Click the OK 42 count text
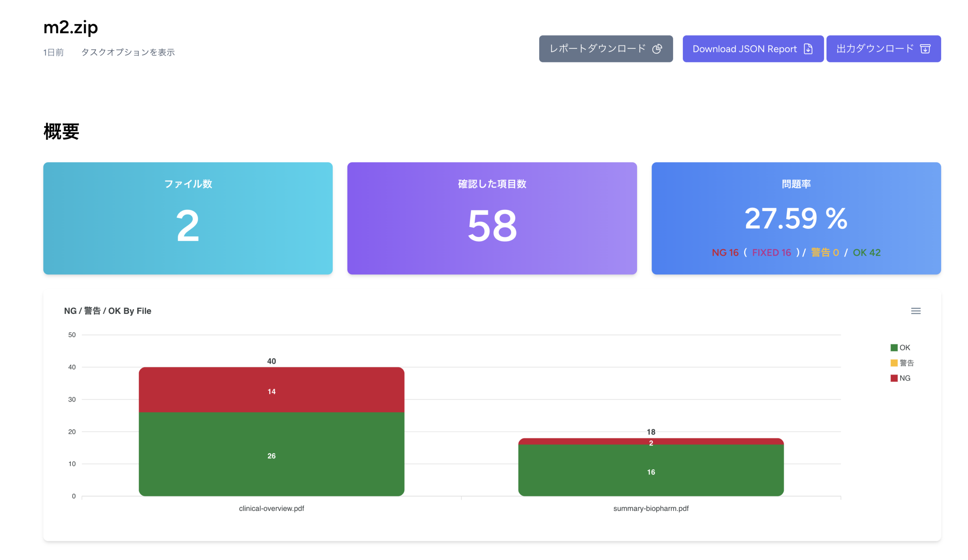This screenshot has width=968, height=560. pos(867,252)
